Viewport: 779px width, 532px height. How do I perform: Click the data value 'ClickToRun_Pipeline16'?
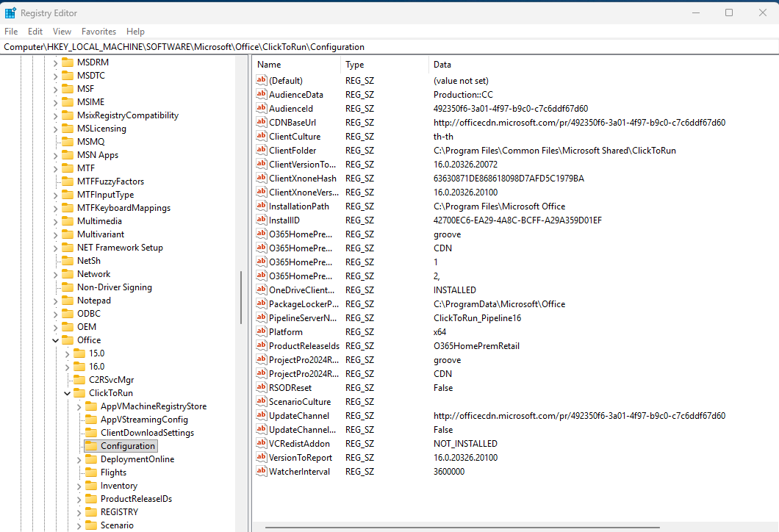click(477, 318)
